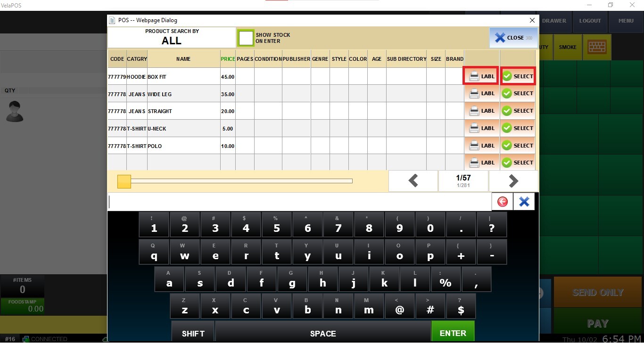644x344 pixels.
Task: Open the orange on-screen keyboard icon
Action: click(x=597, y=47)
